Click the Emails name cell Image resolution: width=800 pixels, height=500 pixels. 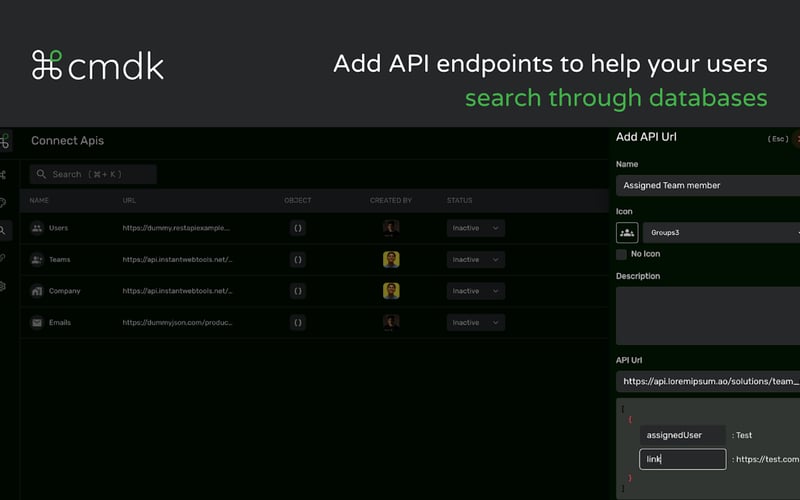click(x=60, y=322)
